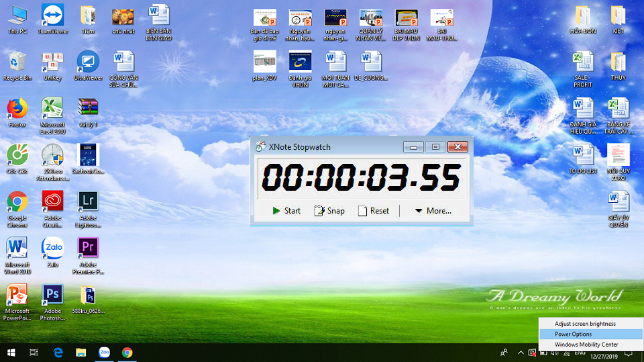Open Task View on the taskbar
This screenshot has height=362, width=644.
(34, 353)
